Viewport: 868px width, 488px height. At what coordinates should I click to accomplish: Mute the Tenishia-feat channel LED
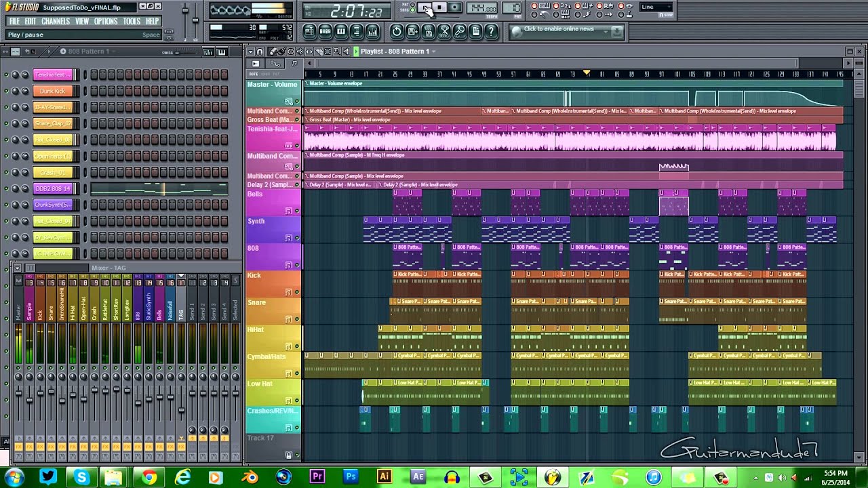6,75
